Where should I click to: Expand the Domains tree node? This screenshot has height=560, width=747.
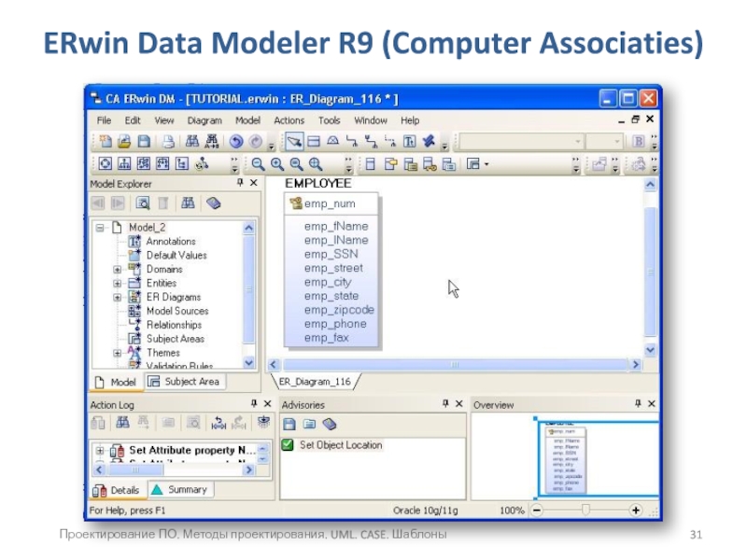point(118,270)
